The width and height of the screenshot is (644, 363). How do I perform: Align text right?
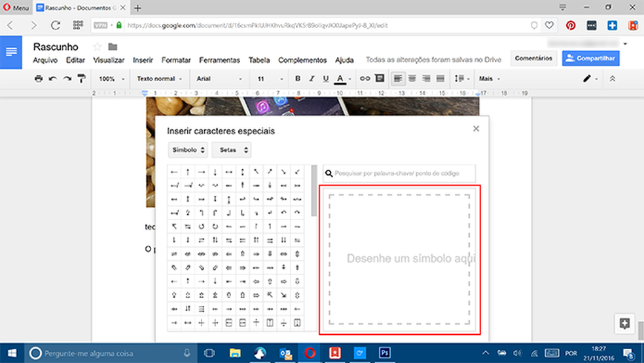tap(426, 79)
